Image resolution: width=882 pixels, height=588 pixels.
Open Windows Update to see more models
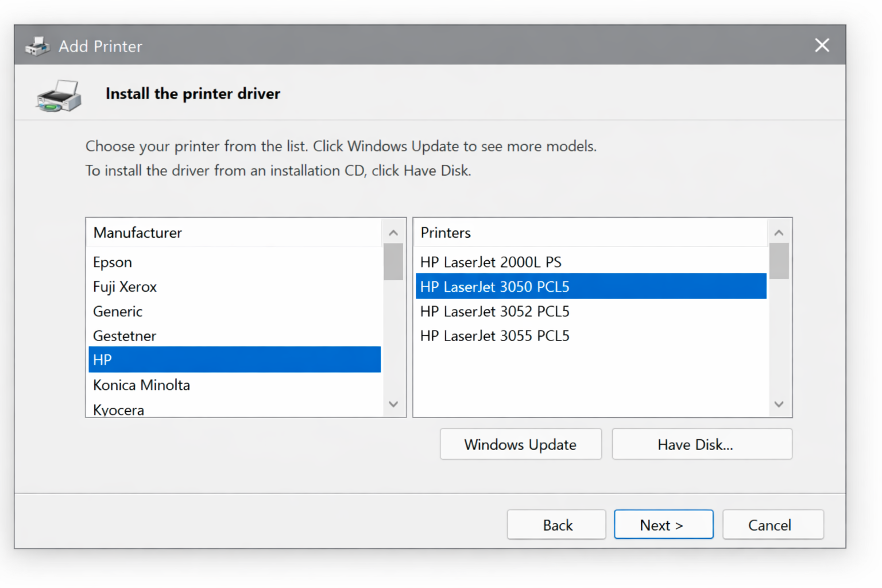[x=520, y=444]
